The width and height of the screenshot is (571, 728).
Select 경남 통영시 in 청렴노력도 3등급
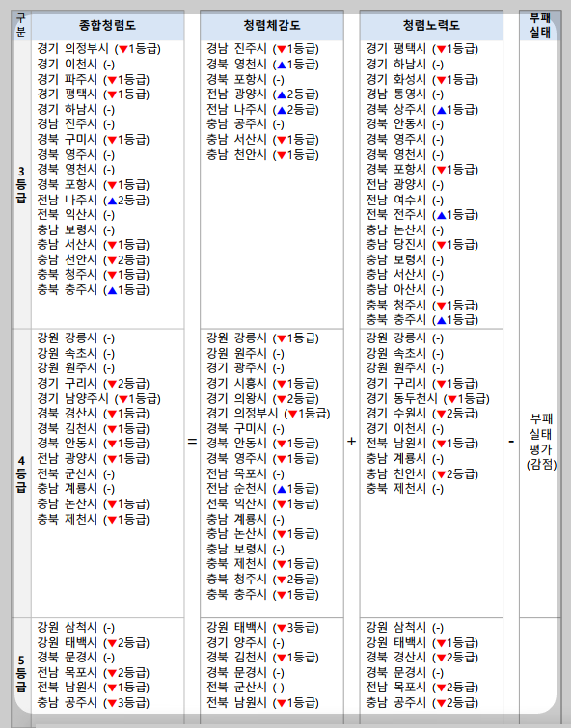pyautogui.click(x=404, y=94)
